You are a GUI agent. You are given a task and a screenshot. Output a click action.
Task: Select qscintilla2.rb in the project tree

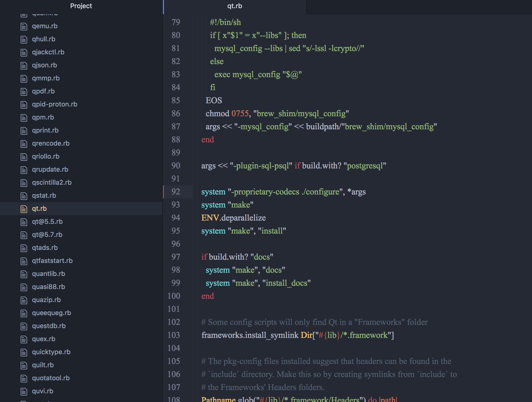tap(52, 183)
